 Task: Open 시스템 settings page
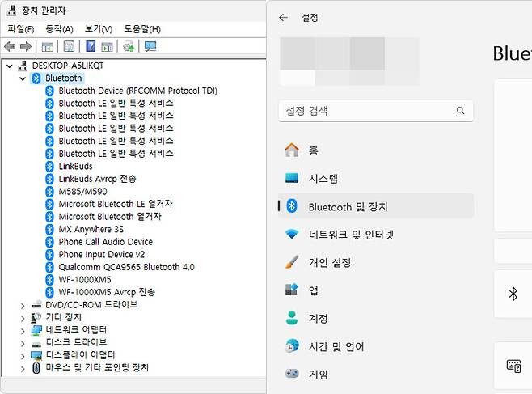click(x=376, y=178)
